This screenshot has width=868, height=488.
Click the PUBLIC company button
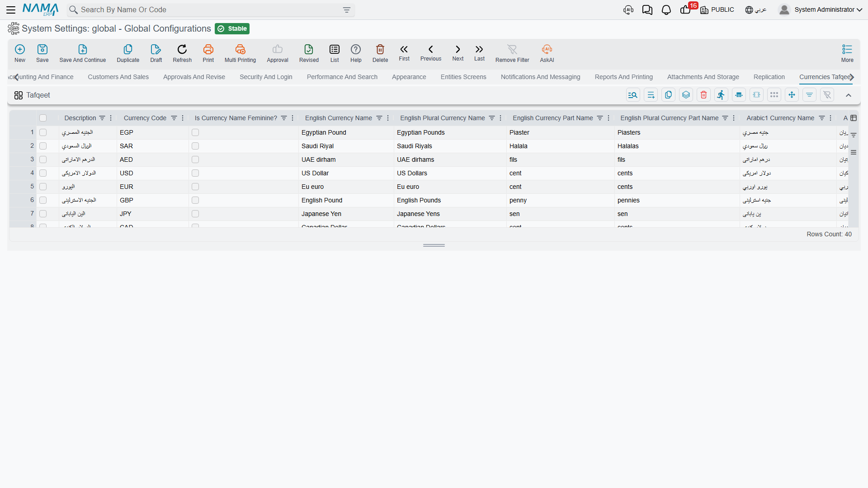click(717, 10)
